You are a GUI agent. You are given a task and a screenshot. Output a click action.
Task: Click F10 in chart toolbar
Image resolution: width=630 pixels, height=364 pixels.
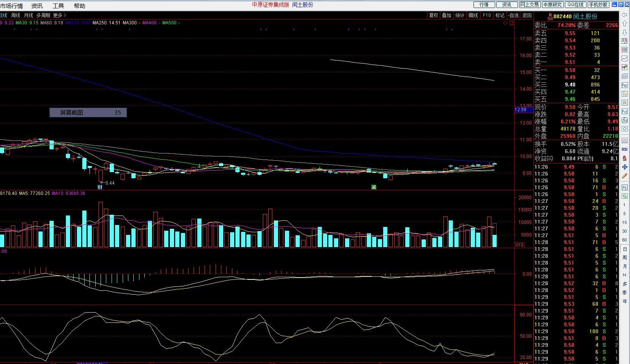coord(487,15)
